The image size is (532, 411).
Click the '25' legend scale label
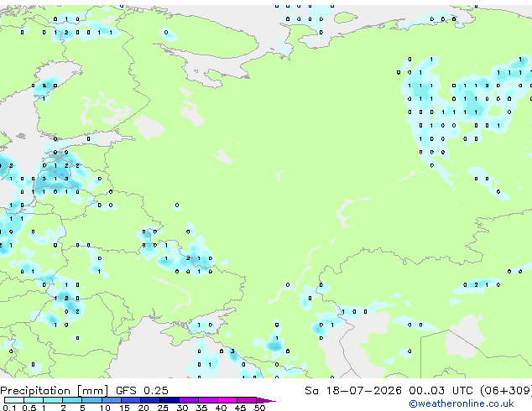click(163, 408)
